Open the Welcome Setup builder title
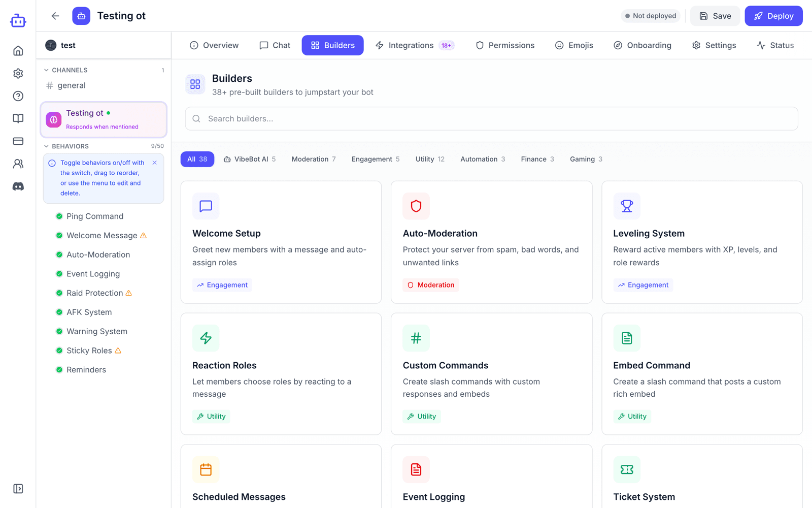 point(226,233)
